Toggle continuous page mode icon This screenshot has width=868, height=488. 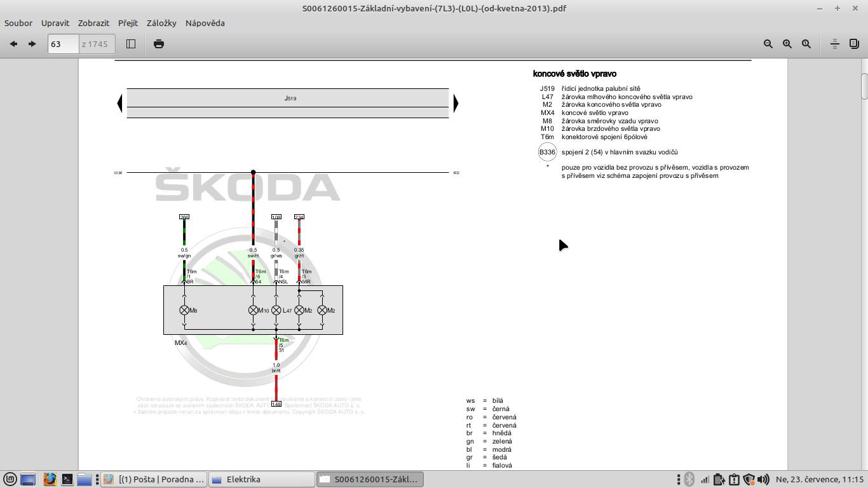pyautogui.click(x=835, y=44)
